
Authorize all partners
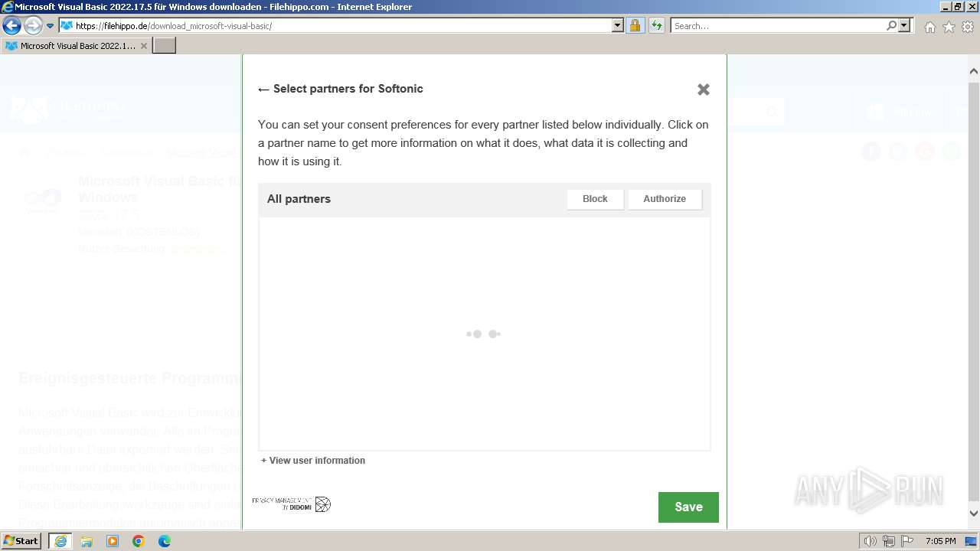(x=665, y=199)
